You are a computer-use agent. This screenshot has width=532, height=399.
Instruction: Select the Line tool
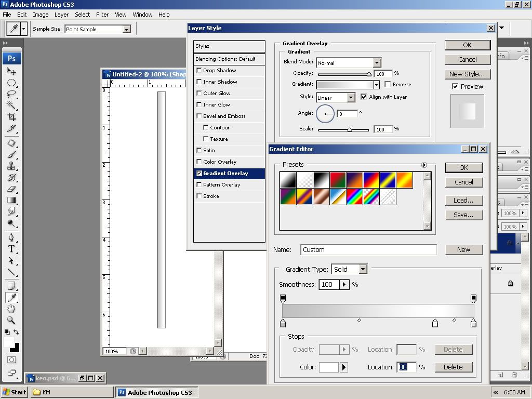click(x=11, y=272)
